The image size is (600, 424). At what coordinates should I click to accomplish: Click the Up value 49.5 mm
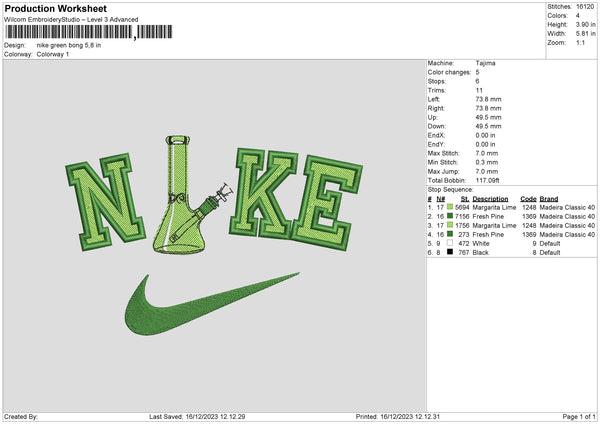tap(489, 117)
